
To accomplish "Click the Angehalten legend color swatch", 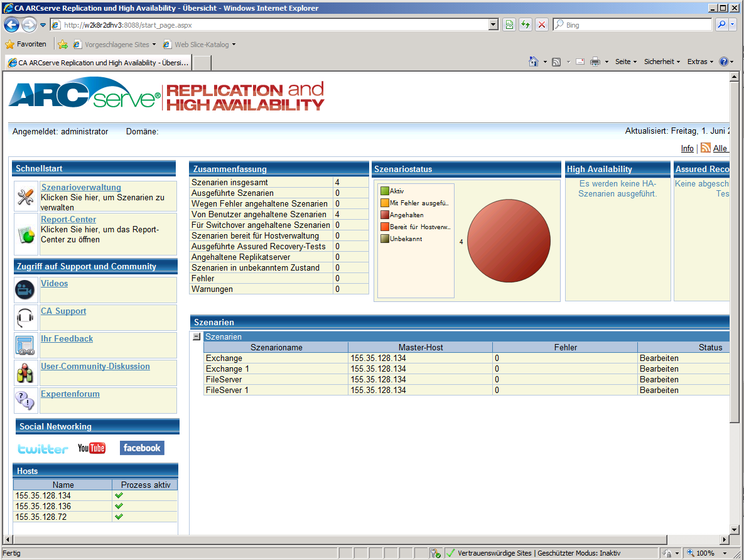I will click(x=384, y=215).
